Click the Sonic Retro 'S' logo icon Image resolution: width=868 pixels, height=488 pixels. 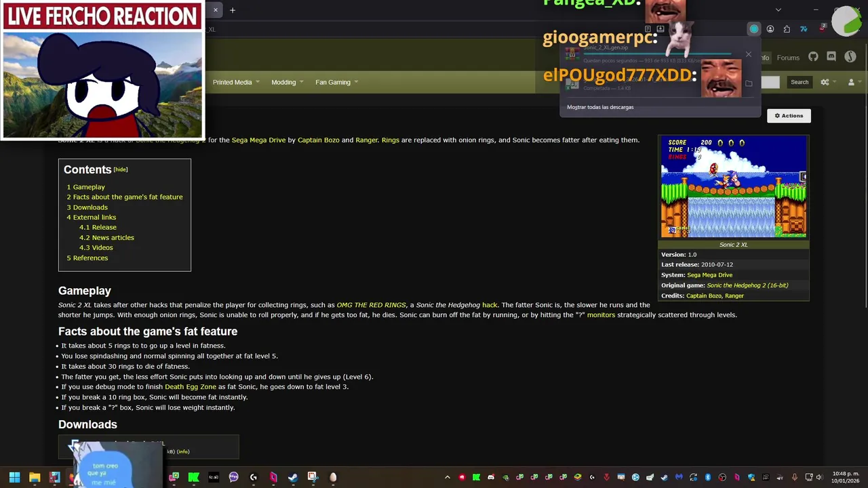pyautogui.click(x=850, y=58)
